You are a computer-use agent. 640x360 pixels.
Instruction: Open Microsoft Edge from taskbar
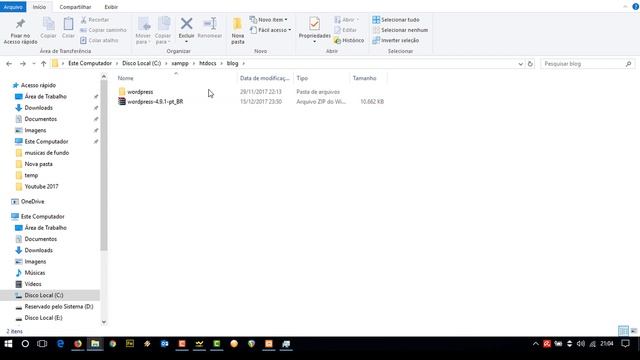click(x=60, y=344)
